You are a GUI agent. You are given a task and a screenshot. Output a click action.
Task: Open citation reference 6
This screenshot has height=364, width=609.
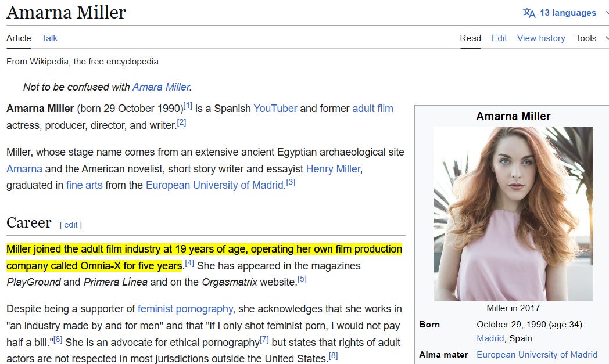tap(58, 340)
